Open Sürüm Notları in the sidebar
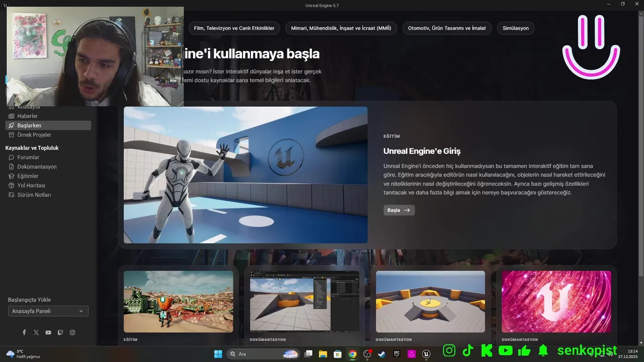Image resolution: width=644 pixels, height=362 pixels. coord(48,195)
